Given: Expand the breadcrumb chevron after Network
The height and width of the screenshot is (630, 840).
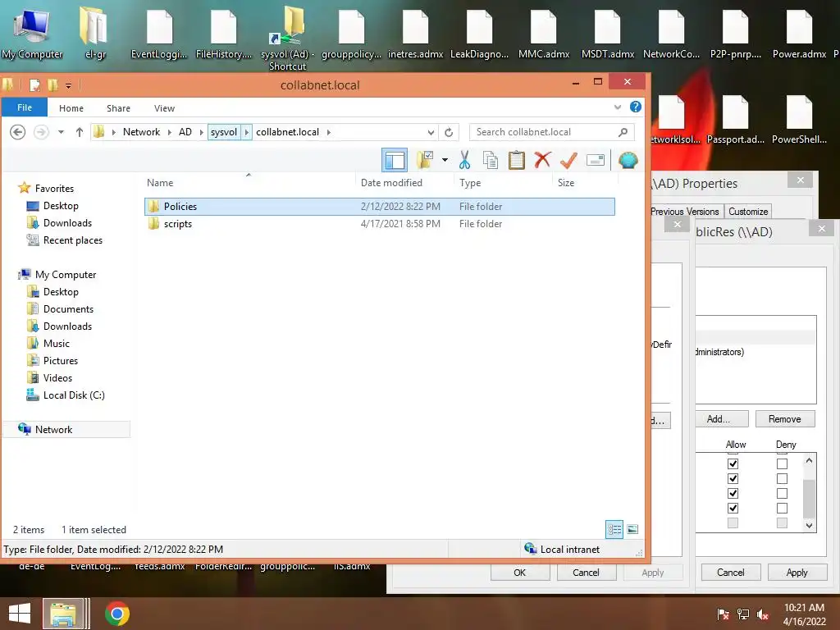Looking at the screenshot, I should [169, 132].
